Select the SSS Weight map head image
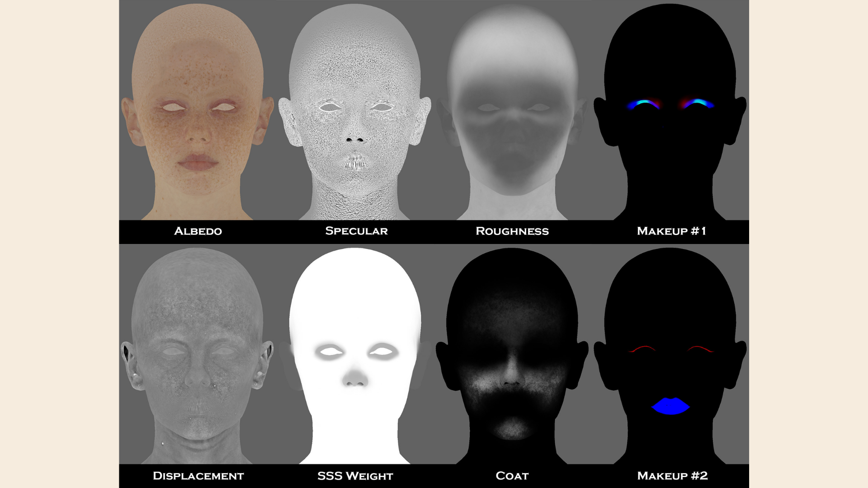 355,356
